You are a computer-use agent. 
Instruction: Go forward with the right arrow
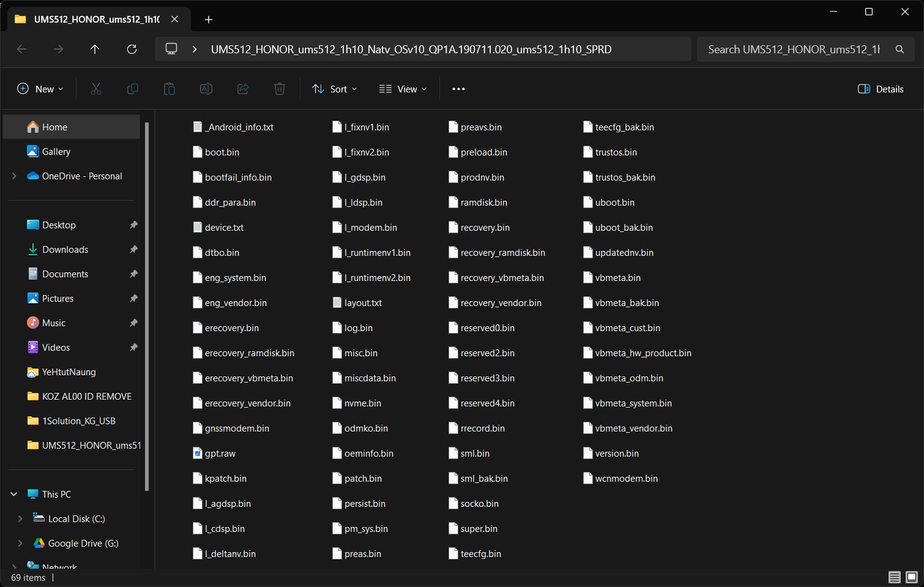(58, 49)
